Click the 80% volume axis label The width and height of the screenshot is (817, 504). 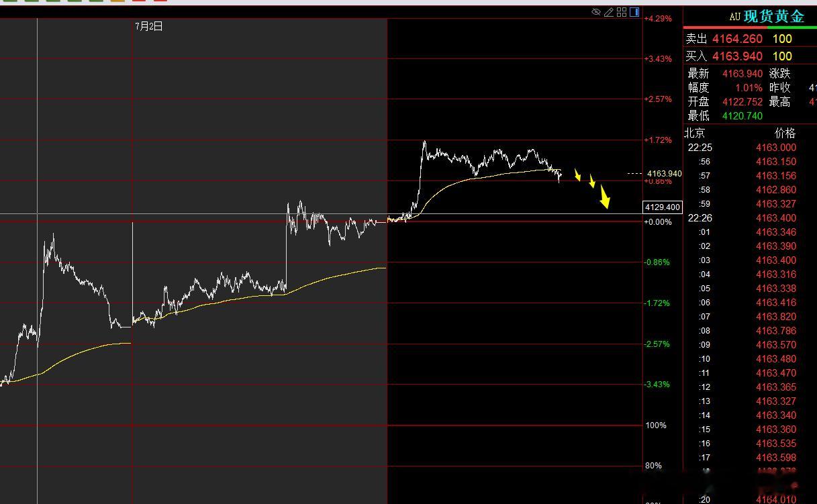654,466
